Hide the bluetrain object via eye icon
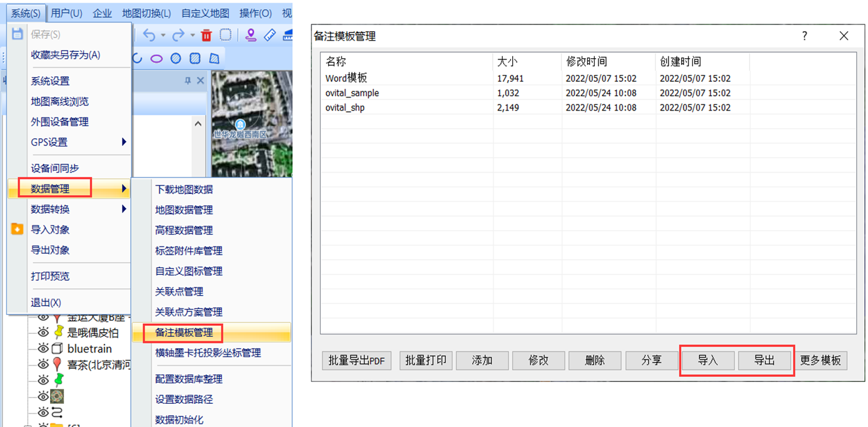This screenshot has height=427, width=868. pos(43,348)
